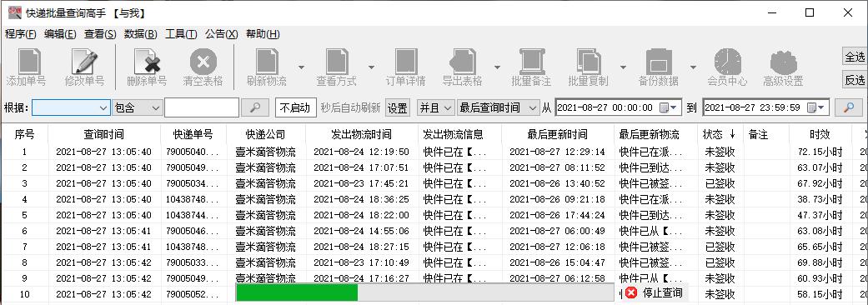Click the 不启动 auto-refresh field

click(296, 108)
